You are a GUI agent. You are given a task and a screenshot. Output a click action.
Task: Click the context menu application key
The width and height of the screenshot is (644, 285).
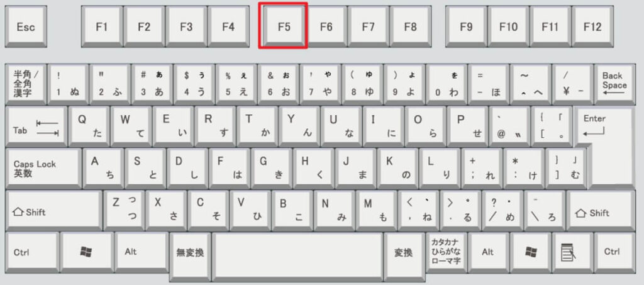pyautogui.click(x=572, y=252)
